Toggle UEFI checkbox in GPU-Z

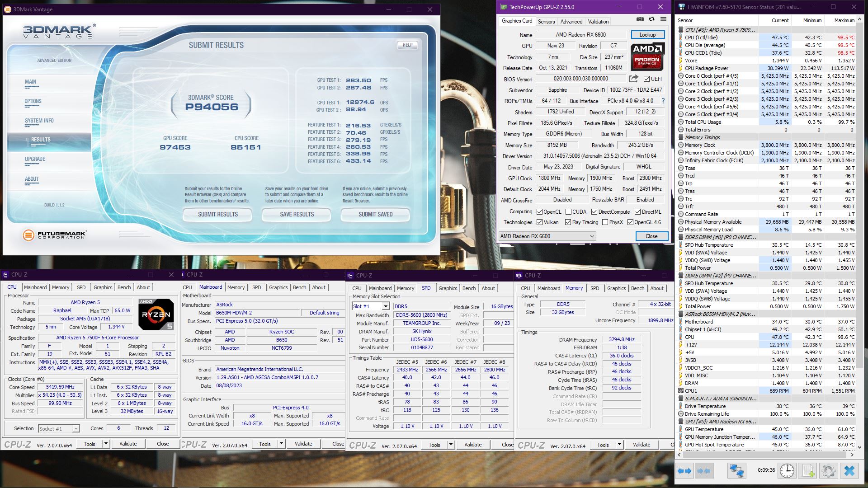pyautogui.click(x=646, y=79)
